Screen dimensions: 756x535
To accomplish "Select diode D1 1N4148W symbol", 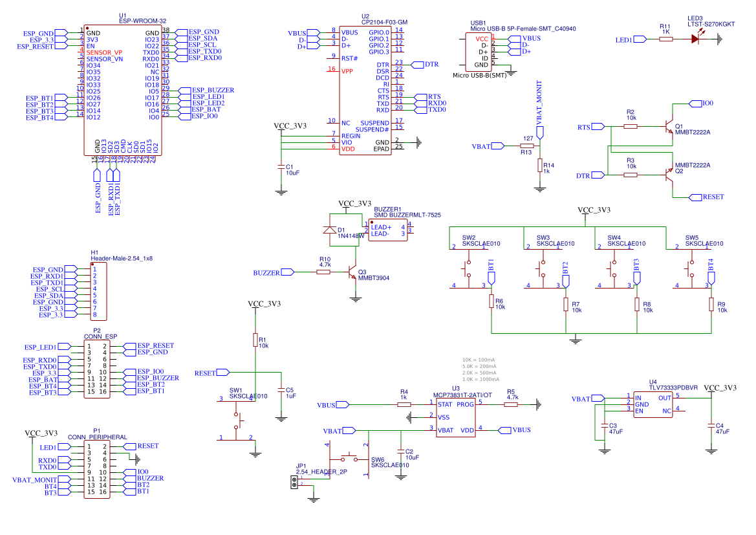I will [330, 230].
